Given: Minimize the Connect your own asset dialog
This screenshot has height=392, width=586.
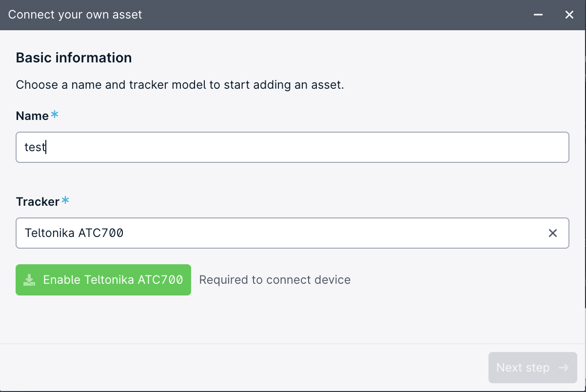Looking at the screenshot, I should pos(538,15).
